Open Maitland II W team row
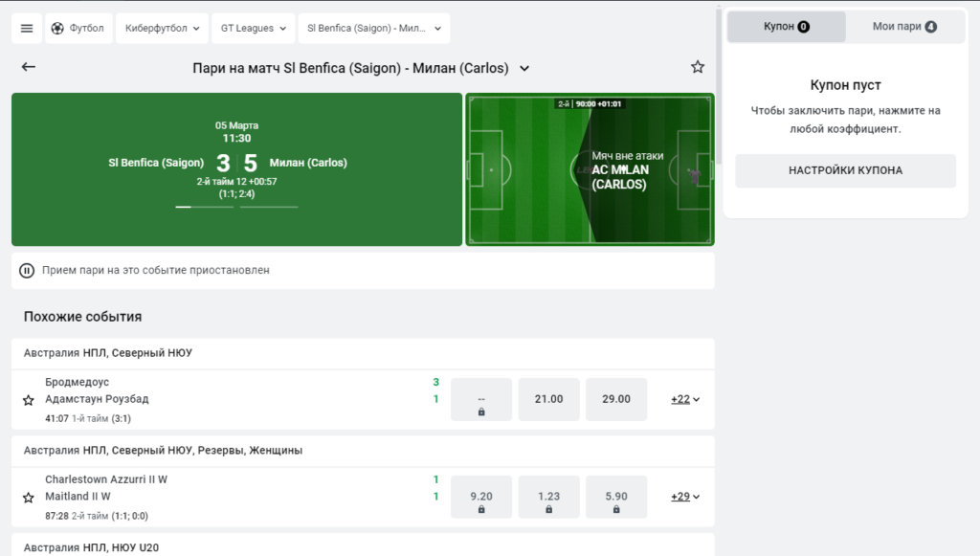This screenshot has height=556, width=980. point(78,496)
